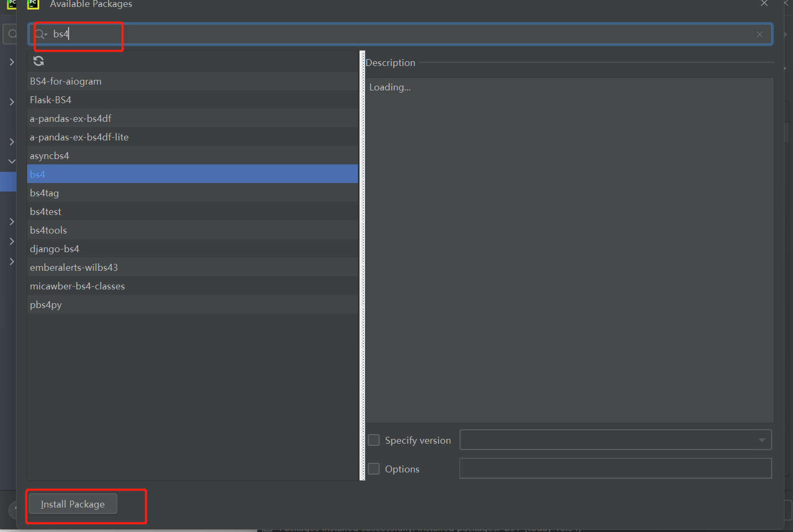Select bs4tools package
Viewport: 793px width, 532px height.
193,230
